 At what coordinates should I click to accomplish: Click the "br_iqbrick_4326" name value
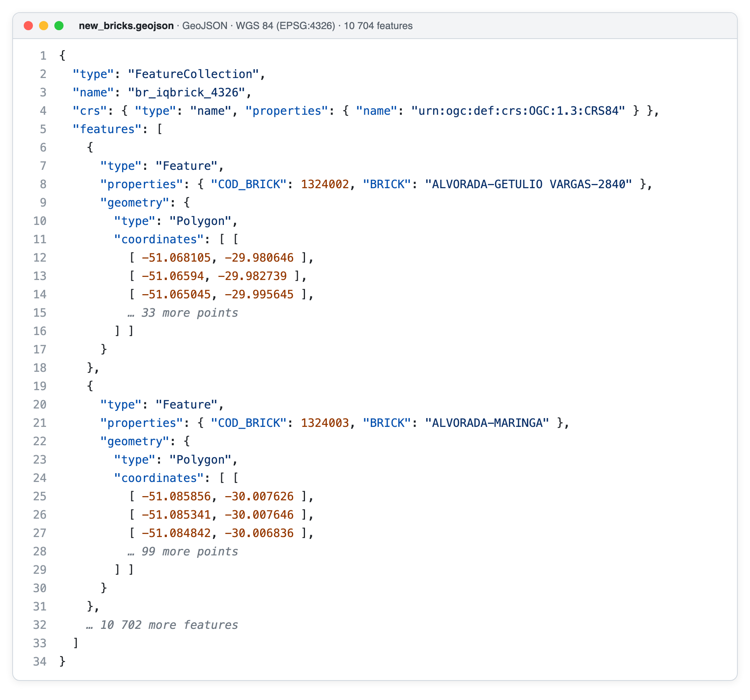click(187, 93)
